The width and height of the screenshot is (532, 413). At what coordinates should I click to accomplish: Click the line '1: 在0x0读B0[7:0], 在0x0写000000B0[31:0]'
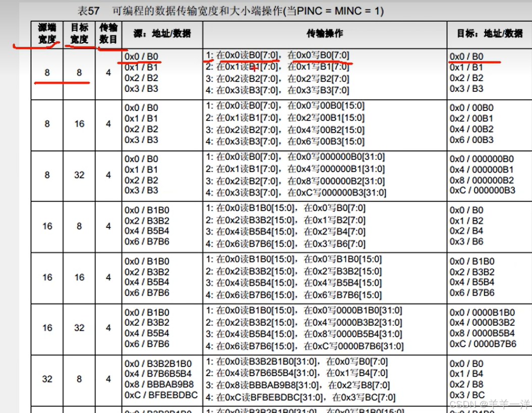pyautogui.click(x=295, y=157)
